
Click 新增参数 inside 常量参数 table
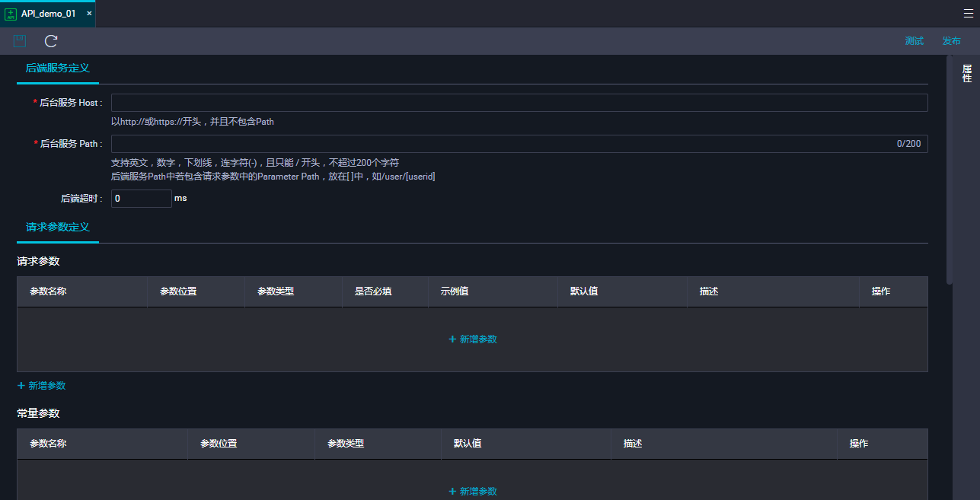473,492
